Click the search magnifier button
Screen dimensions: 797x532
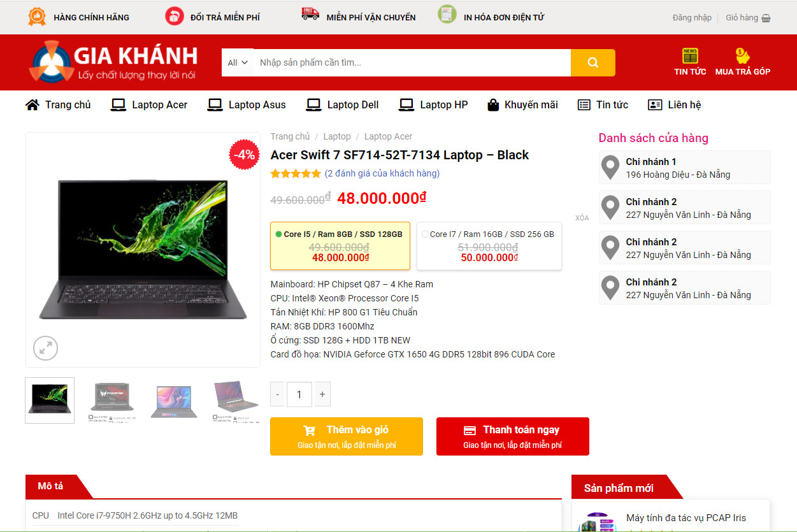click(x=592, y=62)
